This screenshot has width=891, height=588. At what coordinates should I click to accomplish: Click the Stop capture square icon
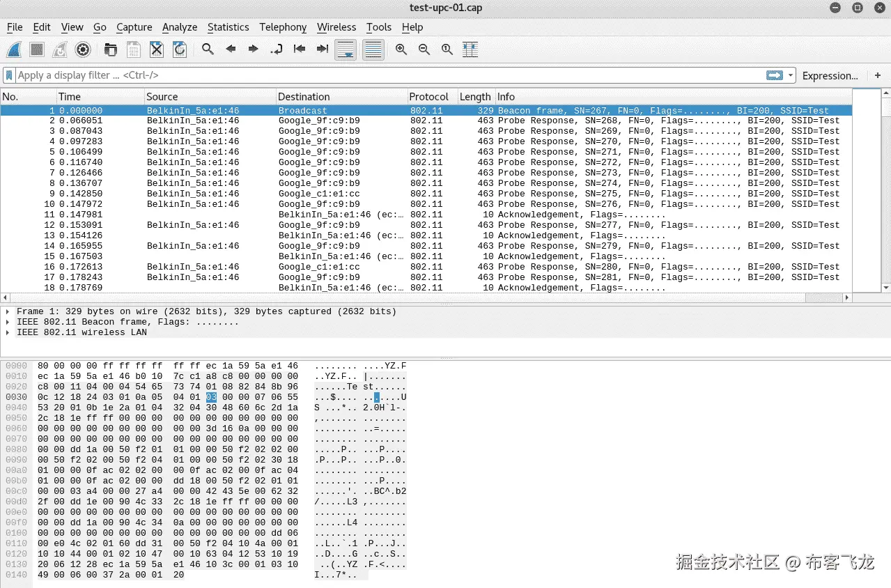[37, 49]
